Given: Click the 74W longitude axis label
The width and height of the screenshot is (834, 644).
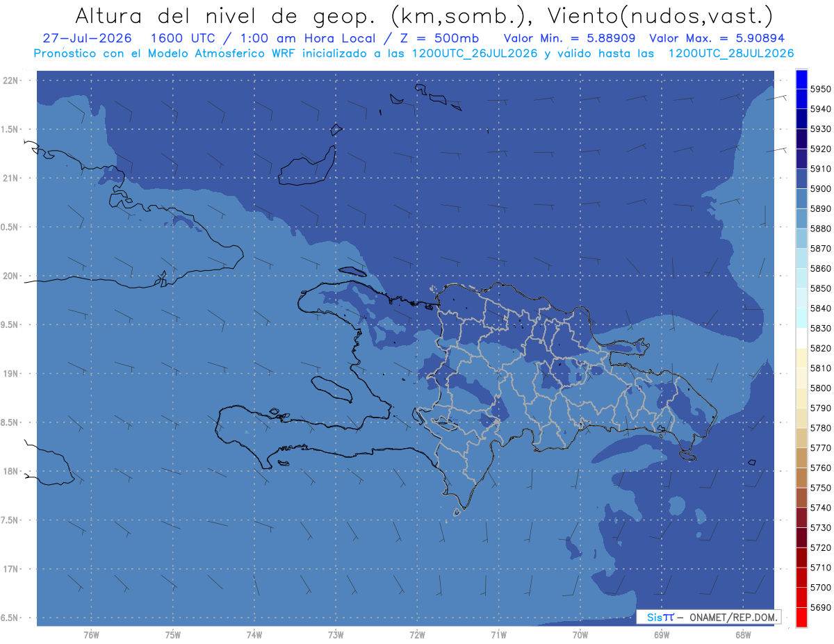Looking at the screenshot, I should coord(254,634).
